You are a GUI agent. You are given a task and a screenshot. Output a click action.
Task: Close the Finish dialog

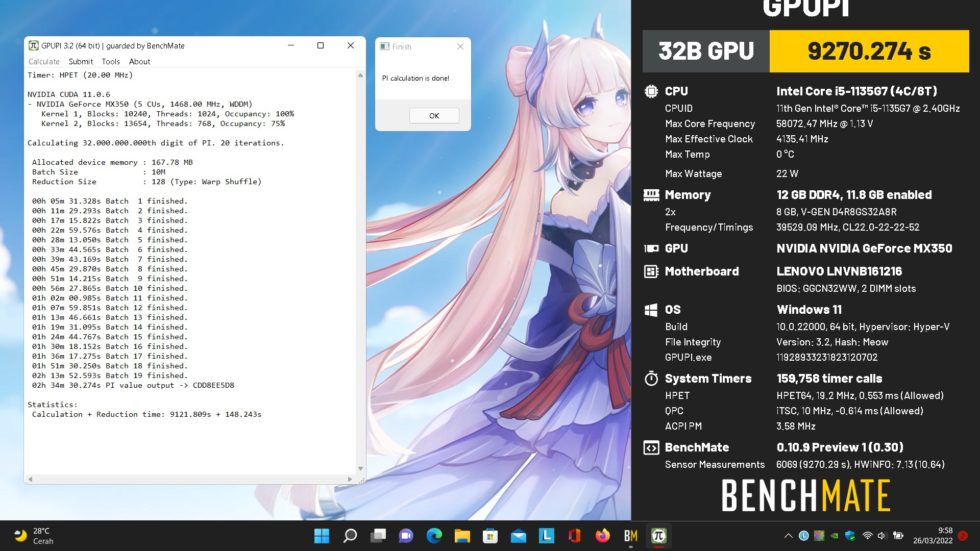(460, 46)
